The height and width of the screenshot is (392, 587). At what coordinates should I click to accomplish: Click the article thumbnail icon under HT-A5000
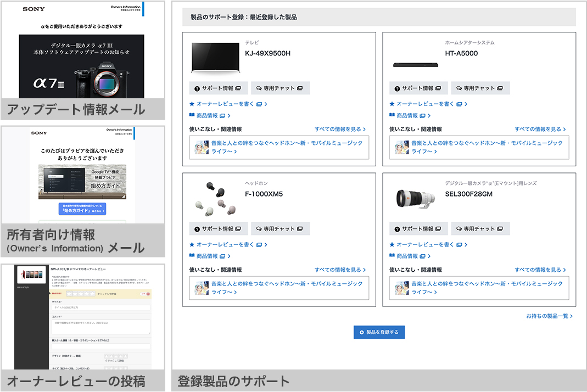(401, 147)
